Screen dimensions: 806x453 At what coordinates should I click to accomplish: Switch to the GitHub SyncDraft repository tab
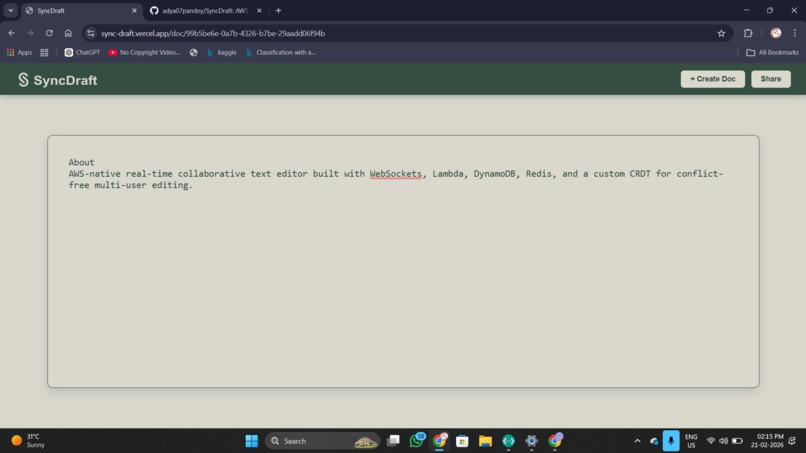pyautogui.click(x=205, y=10)
